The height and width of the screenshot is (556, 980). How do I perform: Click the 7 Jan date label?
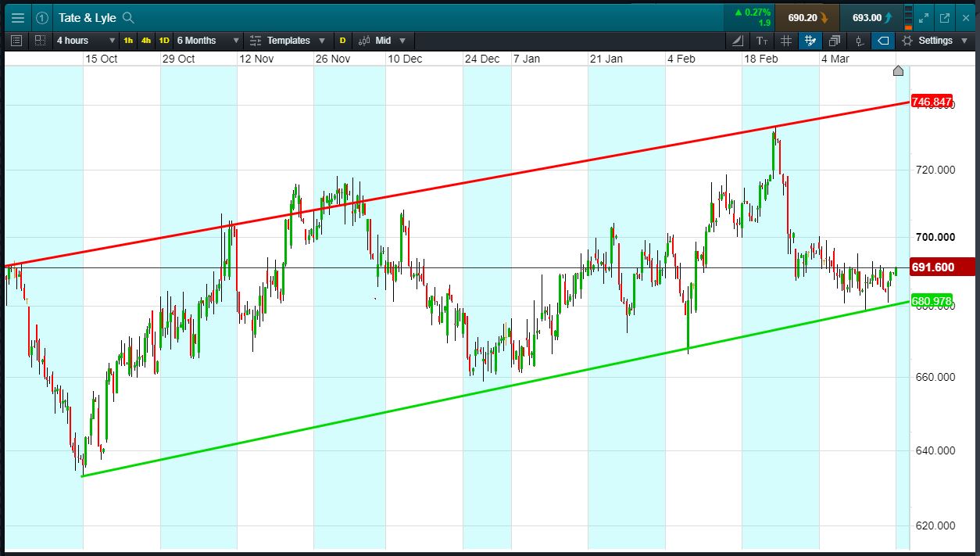click(526, 59)
